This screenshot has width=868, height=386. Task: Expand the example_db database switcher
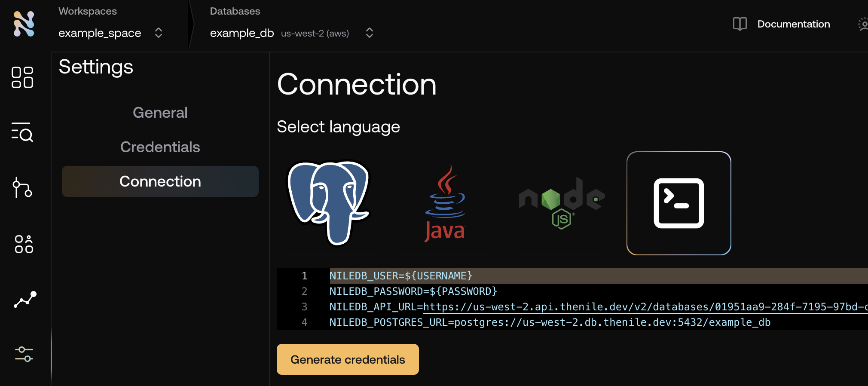370,33
